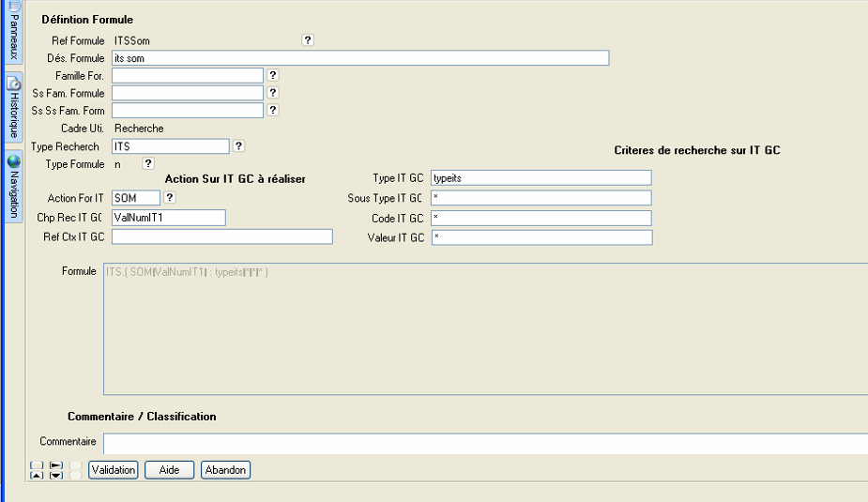This screenshot has width=868, height=502.
Task: Click the small down arrow navigation button
Action: (x=55, y=475)
